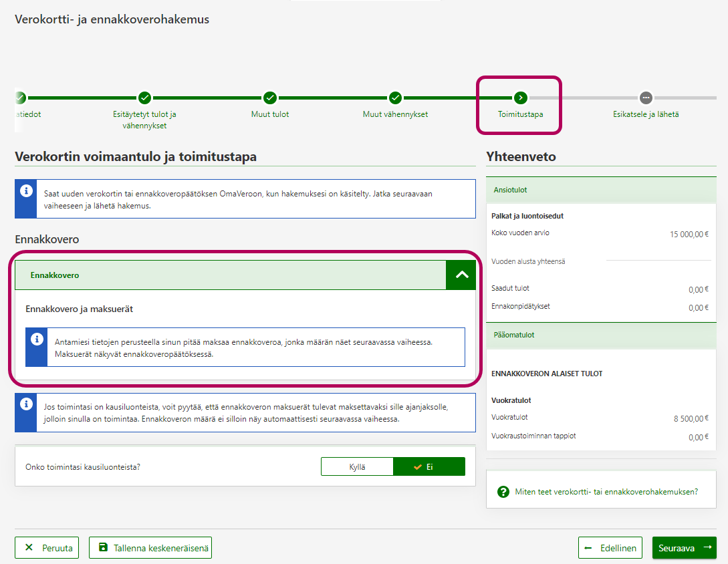Image resolution: width=728 pixels, height=564 pixels.
Task: Click Tallenna keskeneräisenä to save draft
Action: pos(150,548)
